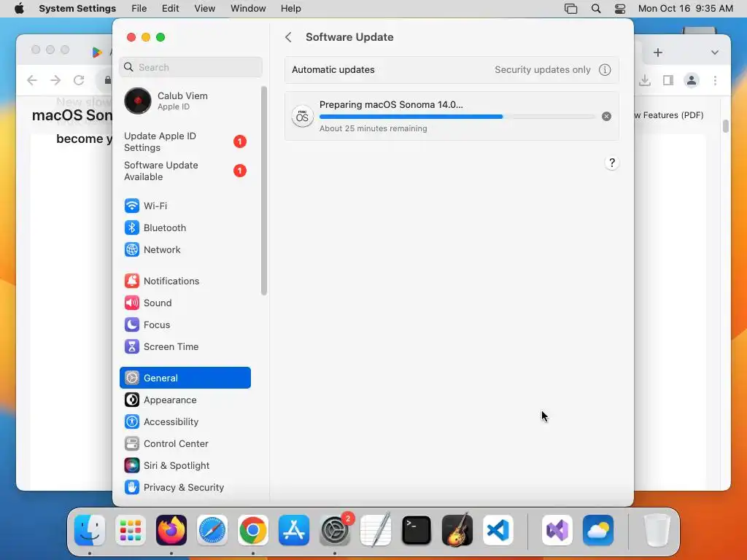This screenshot has height=560, width=747.
Task: Open TextEdit from the Dock
Action: pos(376,530)
